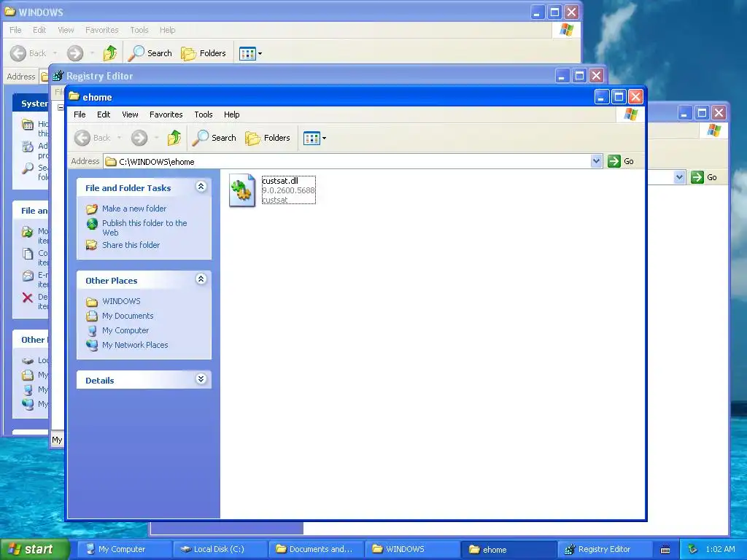The width and height of the screenshot is (747, 560).
Task: Click Forward arrow in WINDOWS window toolbar
Action: click(75, 53)
